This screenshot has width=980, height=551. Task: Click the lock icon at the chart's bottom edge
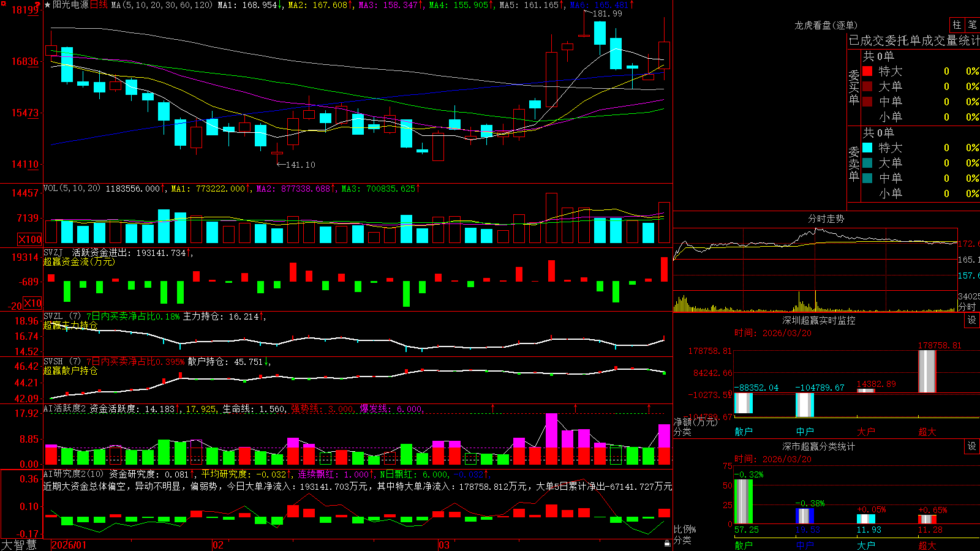coord(668,543)
